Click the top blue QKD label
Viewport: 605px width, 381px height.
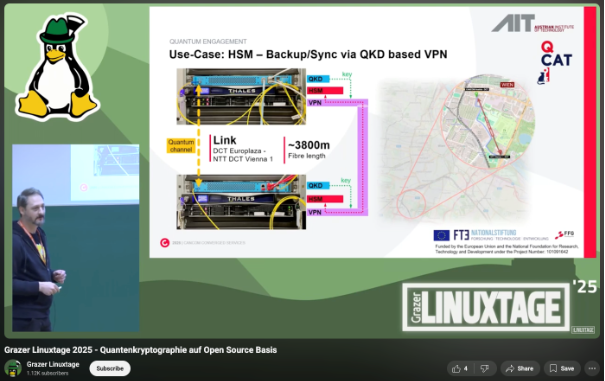tap(318, 79)
